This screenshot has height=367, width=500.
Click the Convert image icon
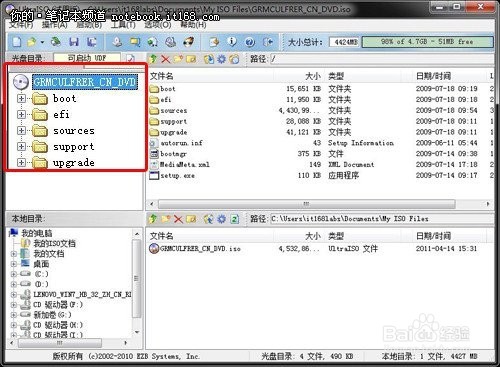click(135, 42)
